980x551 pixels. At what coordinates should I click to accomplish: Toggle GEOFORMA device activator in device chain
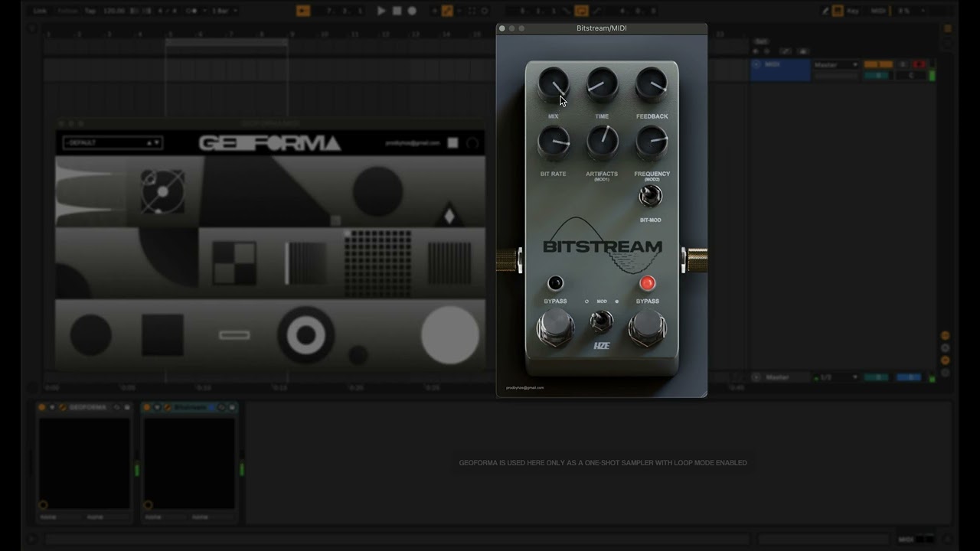42,407
